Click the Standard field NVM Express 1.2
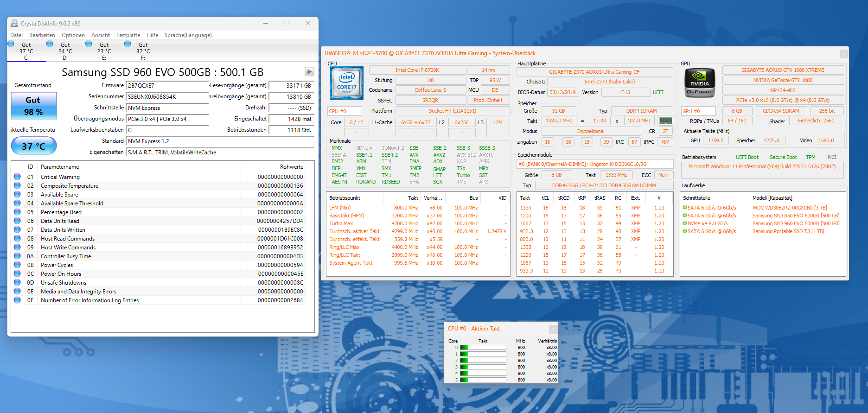Viewport: 868px width, 413px height. click(x=220, y=141)
